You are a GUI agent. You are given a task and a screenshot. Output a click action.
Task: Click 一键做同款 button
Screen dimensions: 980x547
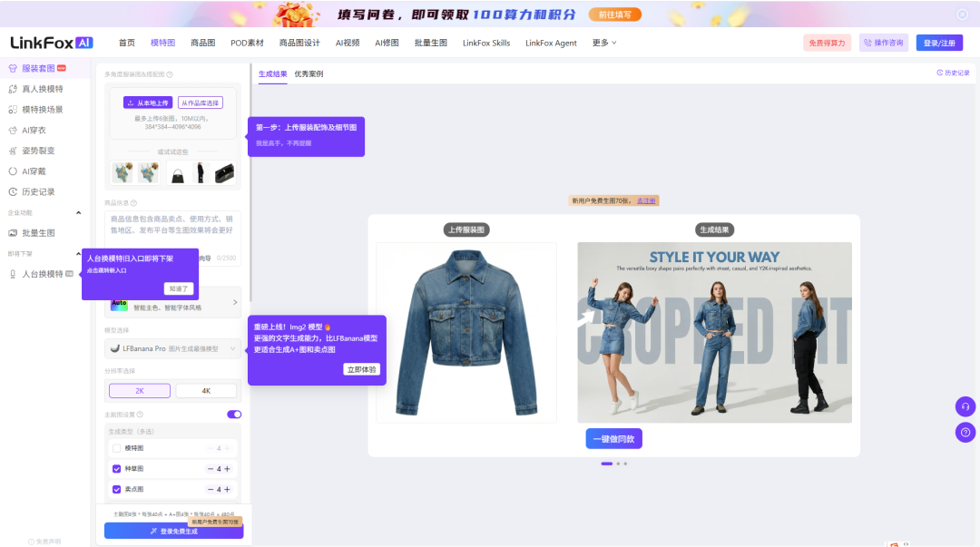point(613,439)
